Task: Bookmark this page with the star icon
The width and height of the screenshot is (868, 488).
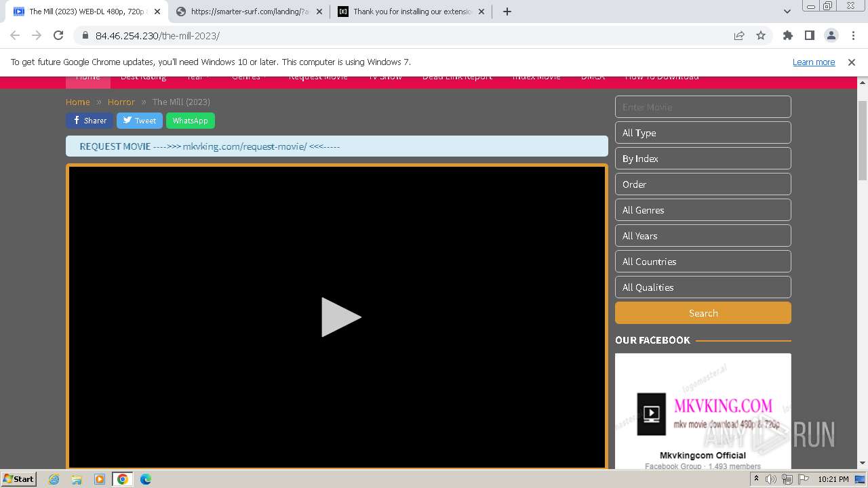Action: pos(761,35)
